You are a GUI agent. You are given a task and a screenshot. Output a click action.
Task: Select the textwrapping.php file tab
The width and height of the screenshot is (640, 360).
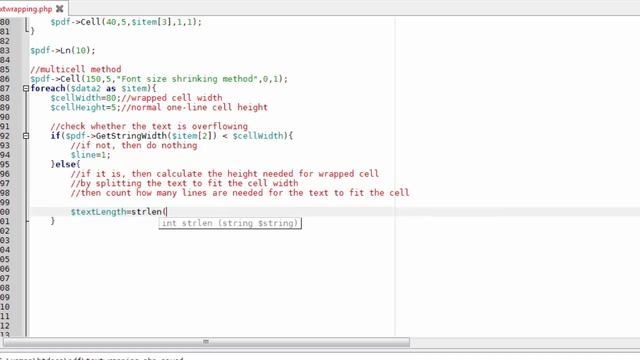(x=26, y=9)
